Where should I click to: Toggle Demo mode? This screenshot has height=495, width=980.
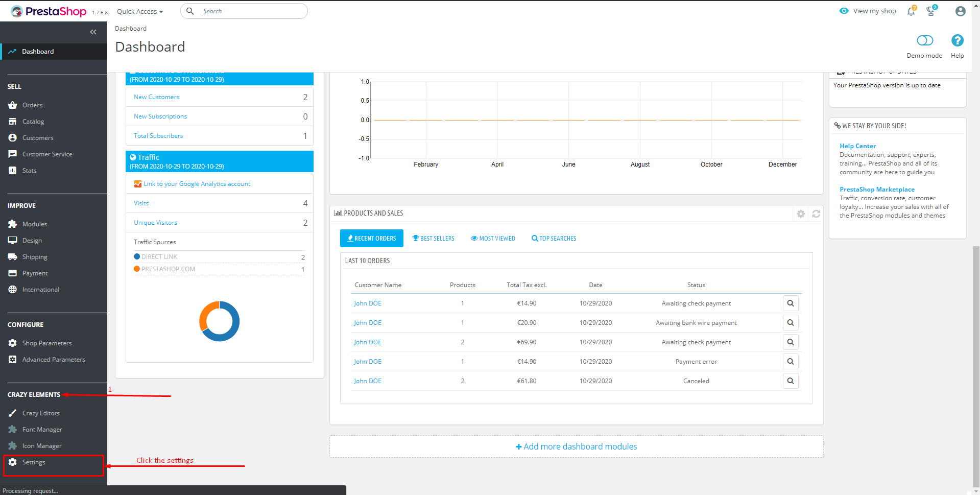924,40
